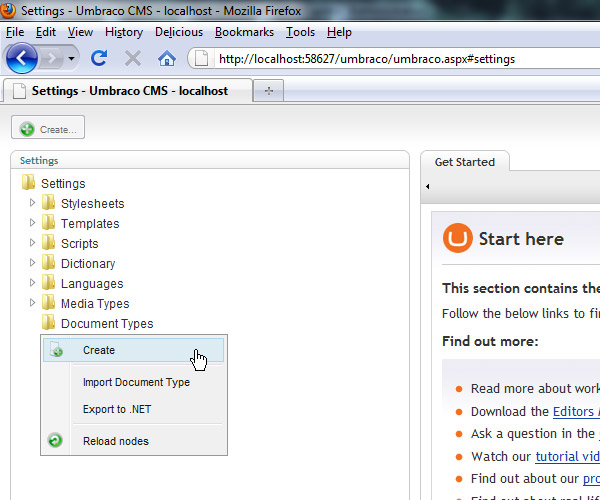
Task: Select the Settings root folder icon
Action: [x=29, y=182]
